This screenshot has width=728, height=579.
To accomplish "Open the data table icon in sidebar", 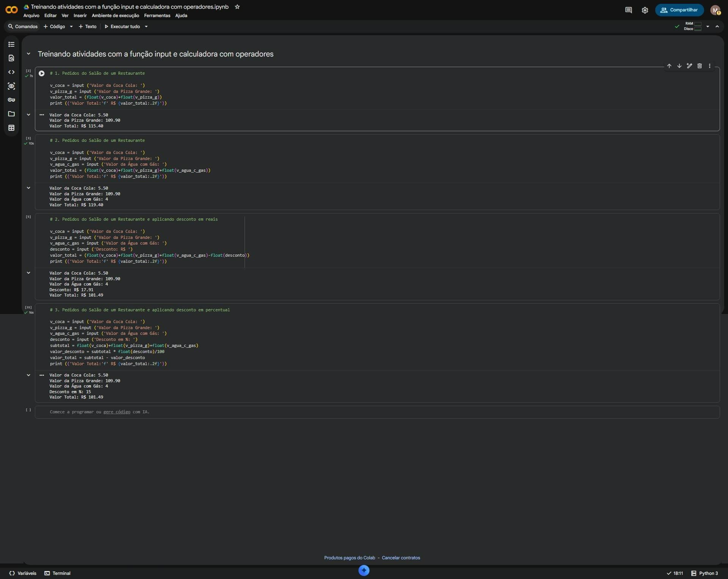I will tap(11, 128).
